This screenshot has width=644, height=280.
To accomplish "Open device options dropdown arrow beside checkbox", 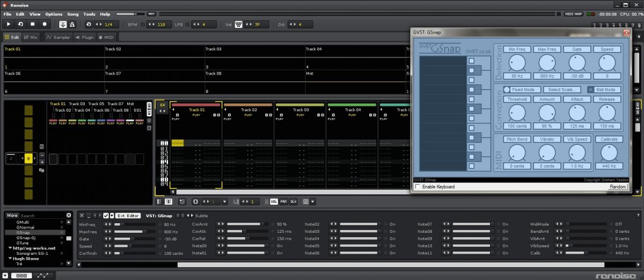I will (x=112, y=216).
